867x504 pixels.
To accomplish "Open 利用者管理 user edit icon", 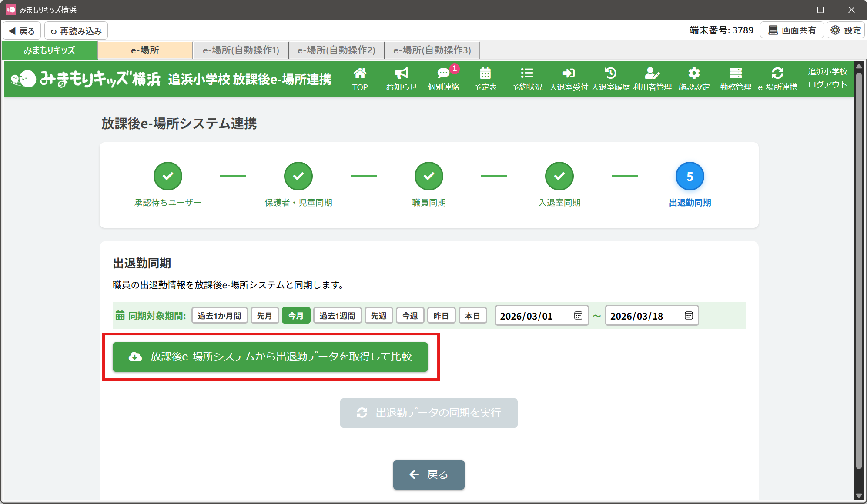I will [652, 79].
